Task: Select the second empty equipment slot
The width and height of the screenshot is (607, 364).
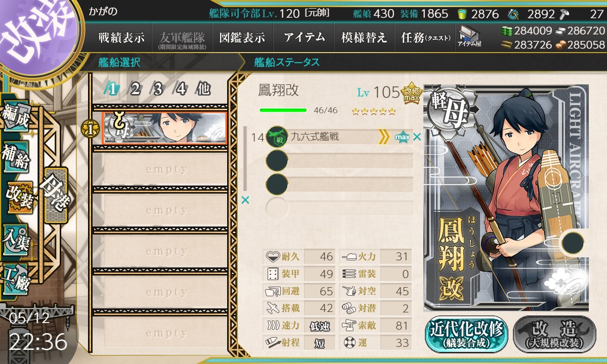Action: pos(339,161)
